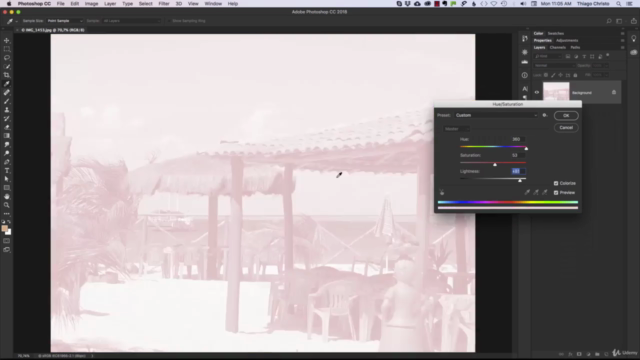This screenshot has width=640, height=360.
Task: Open the Select menu
Action: (x=145, y=4)
